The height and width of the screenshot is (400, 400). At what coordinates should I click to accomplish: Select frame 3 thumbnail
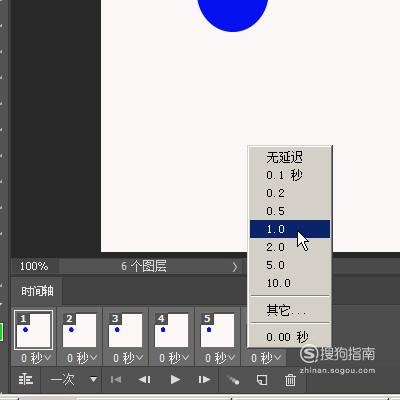tap(125, 330)
